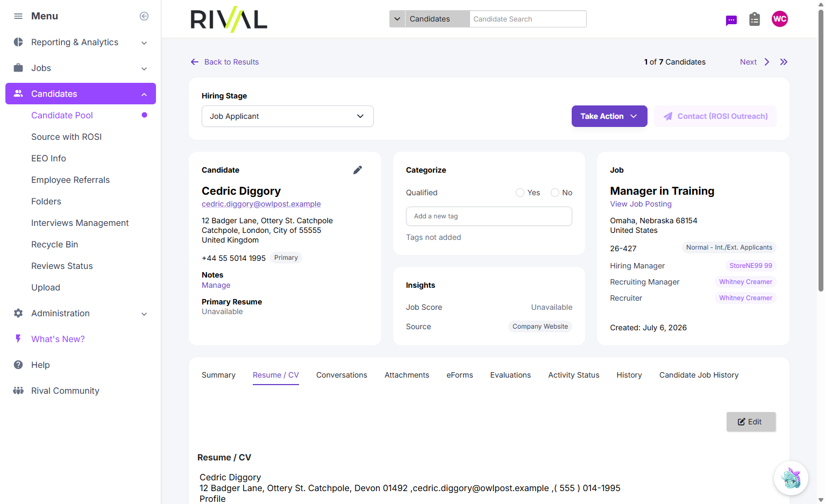The height and width of the screenshot is (504, 825).
Task: Go to next candidate arrow
Action: coord(767,62)
